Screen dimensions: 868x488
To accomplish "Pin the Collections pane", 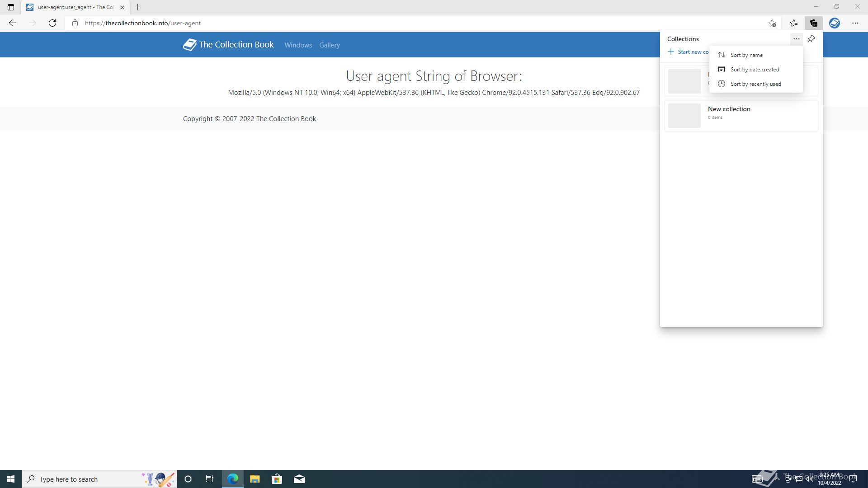I will [x=811, y=39].
